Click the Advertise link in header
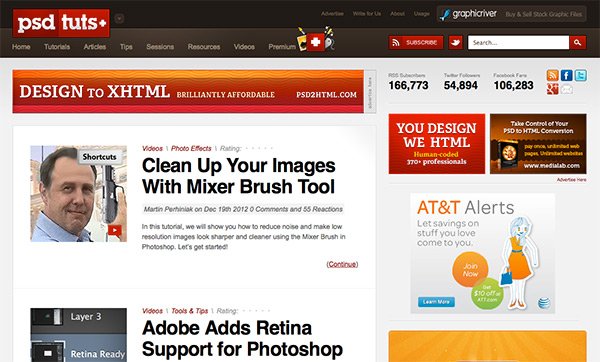Screen dimensions: 600x362 (332, 14)
